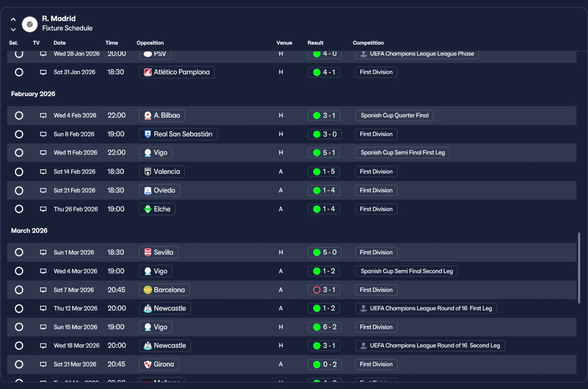588x389 pixels.
Task: Open the 1 - 5 result against Valencia
Action: coord(324,172)
